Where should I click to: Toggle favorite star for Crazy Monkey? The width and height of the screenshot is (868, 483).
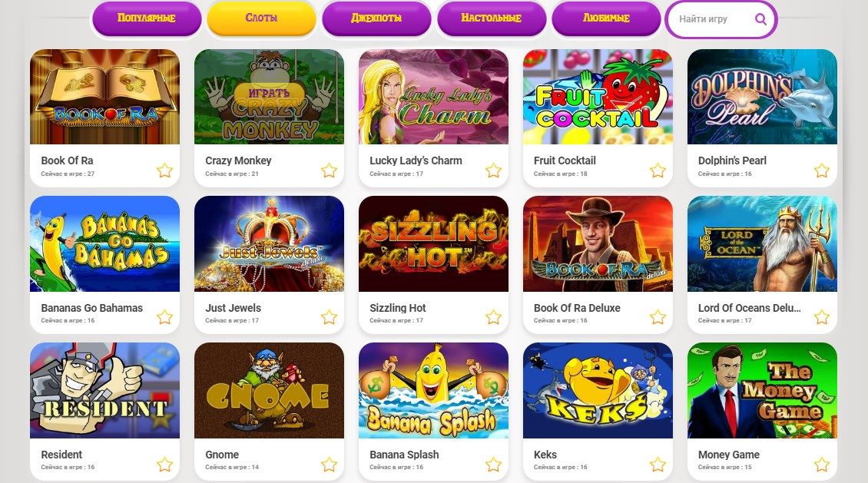point(329,170)
